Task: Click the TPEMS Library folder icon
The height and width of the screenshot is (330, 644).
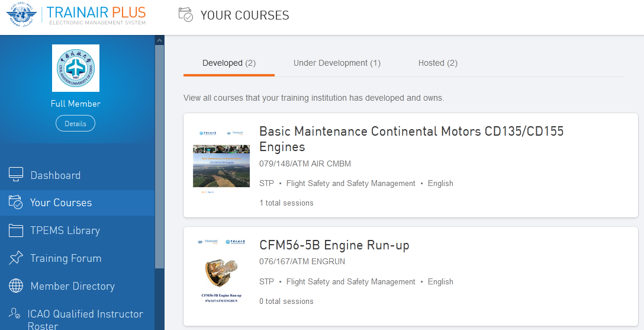Action: pyautogui.click(x=16, y=230)
